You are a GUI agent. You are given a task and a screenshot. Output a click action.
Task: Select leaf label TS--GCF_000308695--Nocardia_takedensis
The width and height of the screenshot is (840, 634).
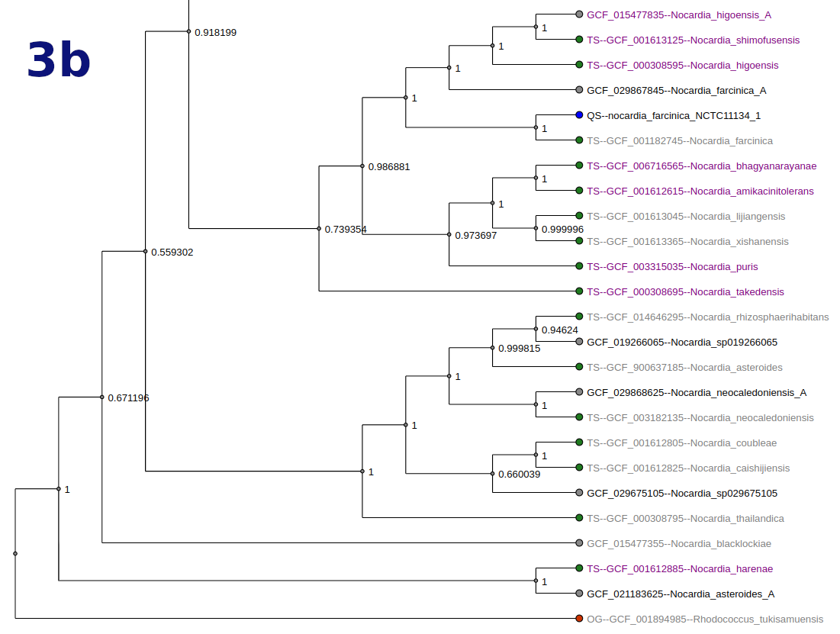(x=685, y=292)
